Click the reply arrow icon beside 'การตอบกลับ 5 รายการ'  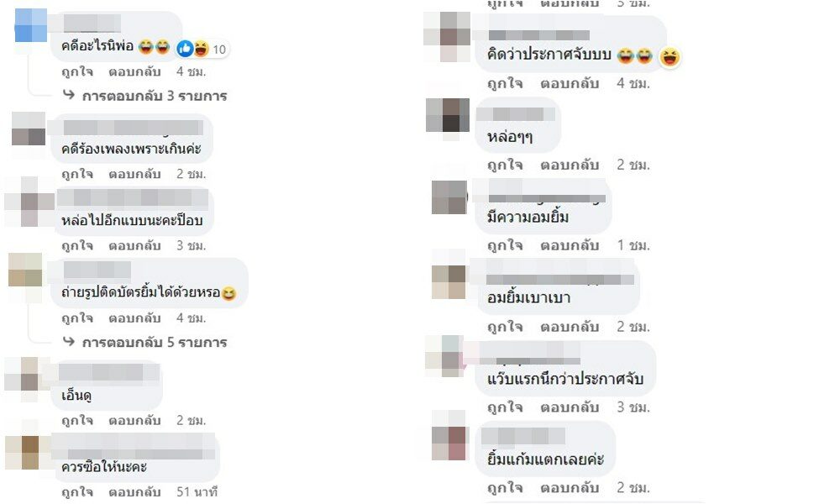click(69, 341)
